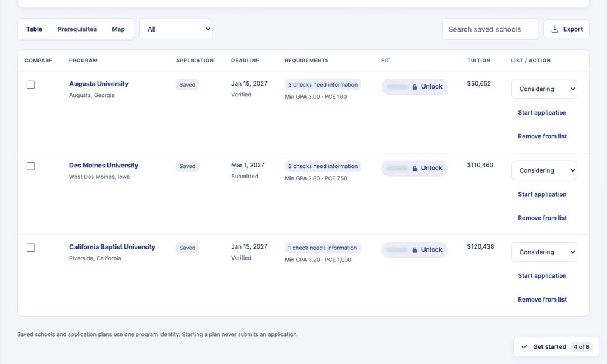Click the Saved badge in the Des Moines University row
This screenshot has height=364, width=607.
188,166
